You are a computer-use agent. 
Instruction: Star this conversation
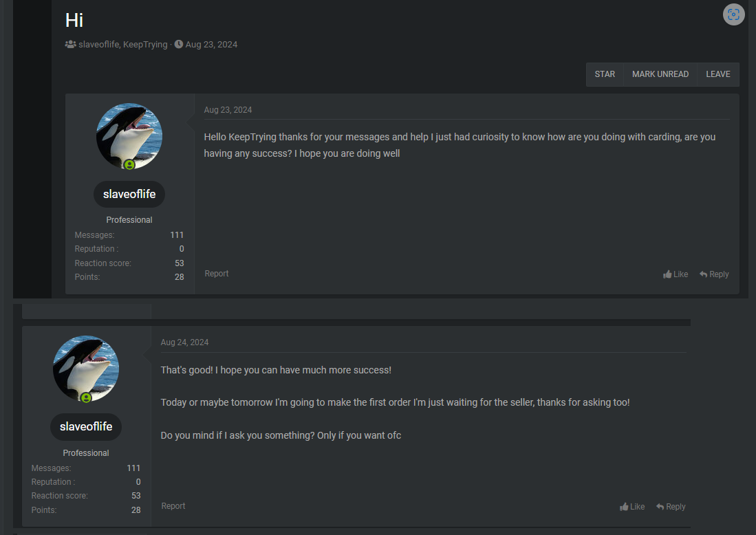[x=605, y=74]
